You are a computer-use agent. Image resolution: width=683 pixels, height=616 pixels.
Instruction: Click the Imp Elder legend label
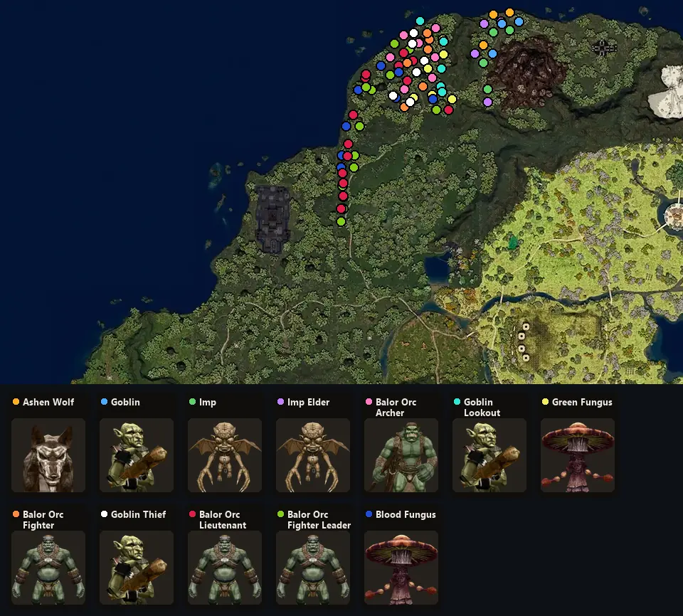tap(308, 402)
